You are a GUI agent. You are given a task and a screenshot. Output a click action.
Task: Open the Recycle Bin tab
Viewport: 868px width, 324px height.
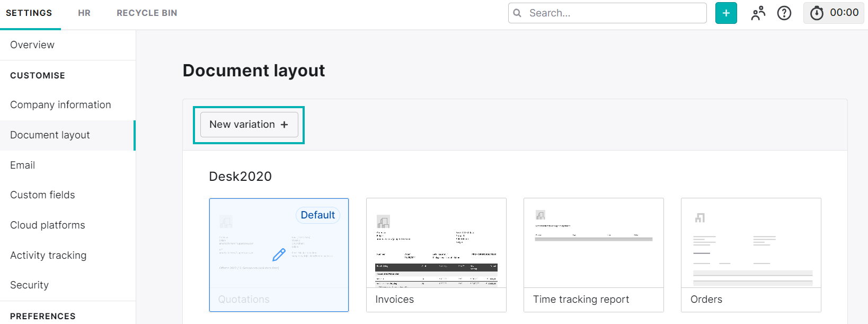pos(147,13)
